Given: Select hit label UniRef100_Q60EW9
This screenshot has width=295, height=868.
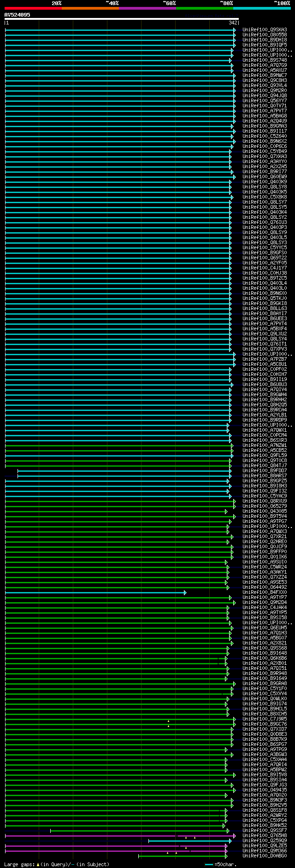Looking at the screenshot, I should point(265,177).
